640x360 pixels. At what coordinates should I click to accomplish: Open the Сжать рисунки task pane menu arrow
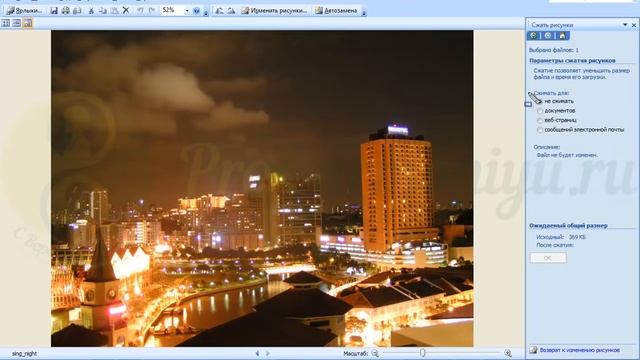pos(625,25)
